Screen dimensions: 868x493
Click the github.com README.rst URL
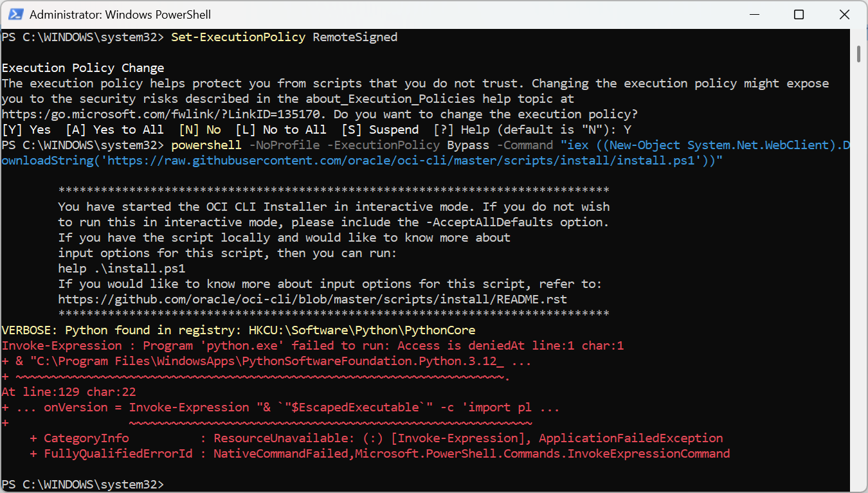click(x=312, y=300)
